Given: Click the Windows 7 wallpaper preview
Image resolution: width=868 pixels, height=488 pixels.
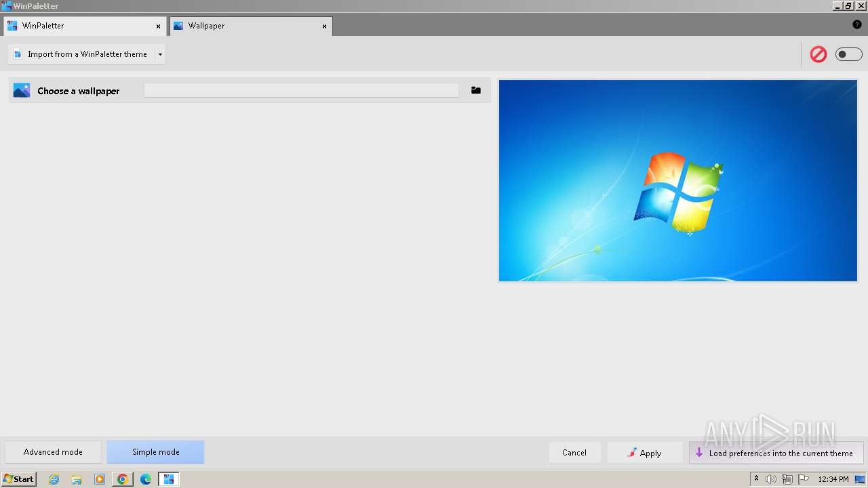Looking at the screenshot, I should (x=678, y=180).
